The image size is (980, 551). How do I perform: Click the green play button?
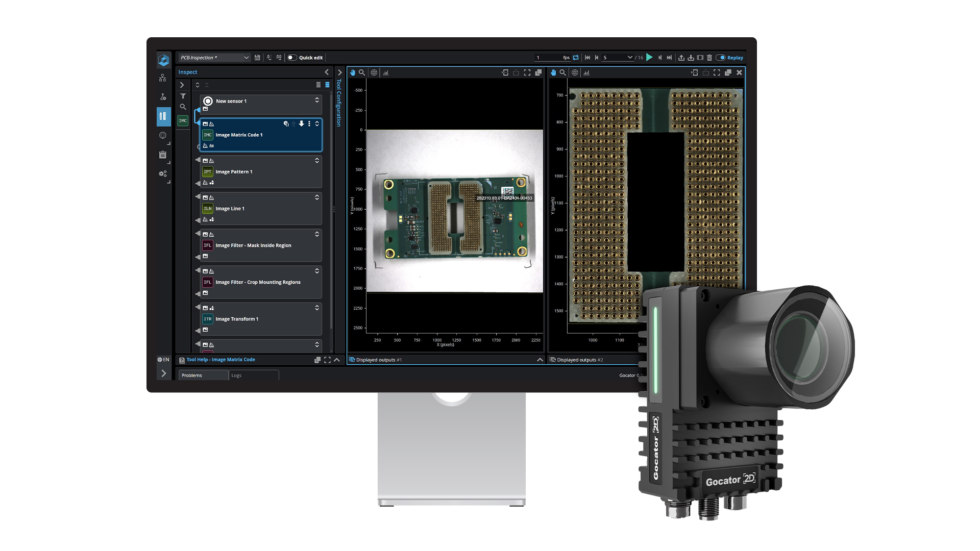tap(649, 58)
